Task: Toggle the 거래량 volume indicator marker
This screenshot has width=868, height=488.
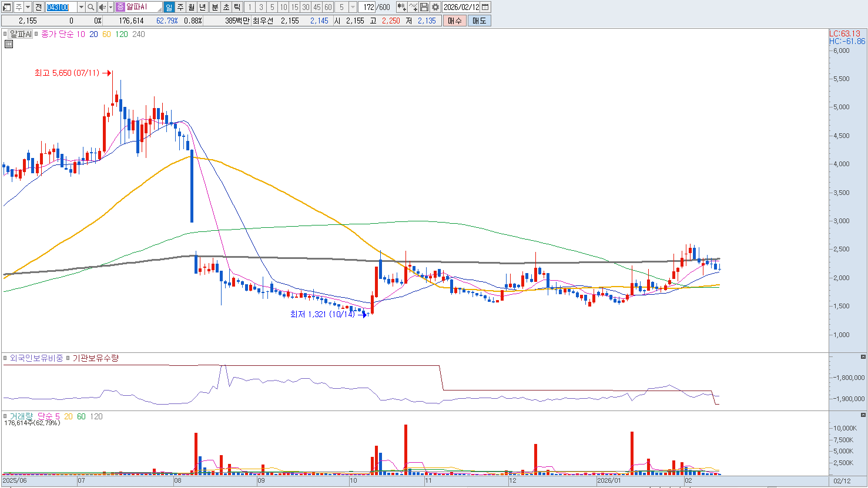Action: tap(6, 416)
